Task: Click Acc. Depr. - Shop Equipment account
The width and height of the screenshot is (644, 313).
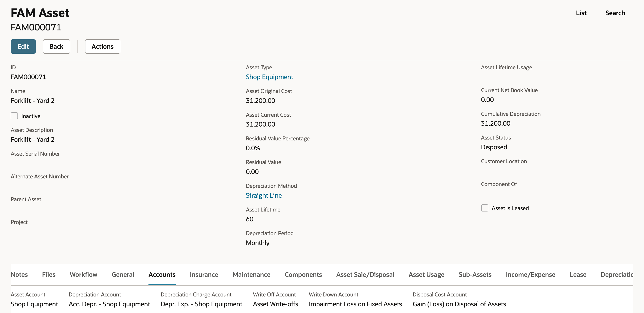Action: tap(109, 304)
